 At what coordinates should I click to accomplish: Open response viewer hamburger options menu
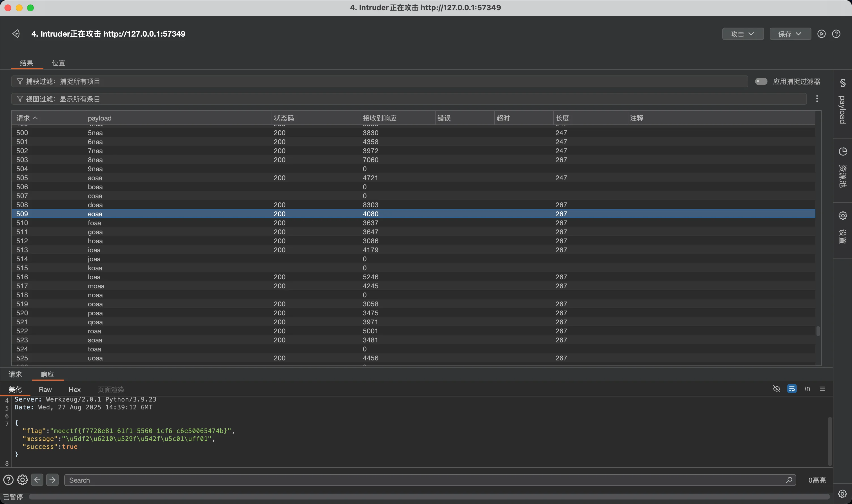[822, 389]
